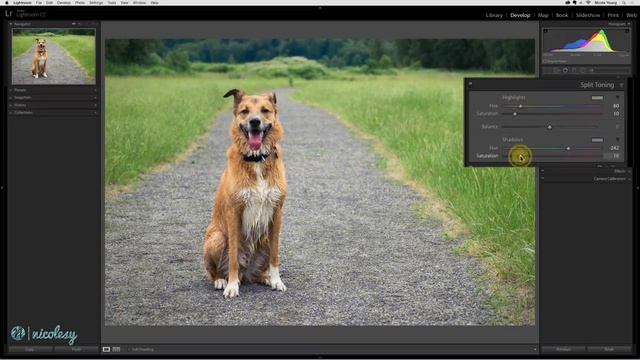Open the Apple menu
The image size is (640, 360).
pos(7,2)
